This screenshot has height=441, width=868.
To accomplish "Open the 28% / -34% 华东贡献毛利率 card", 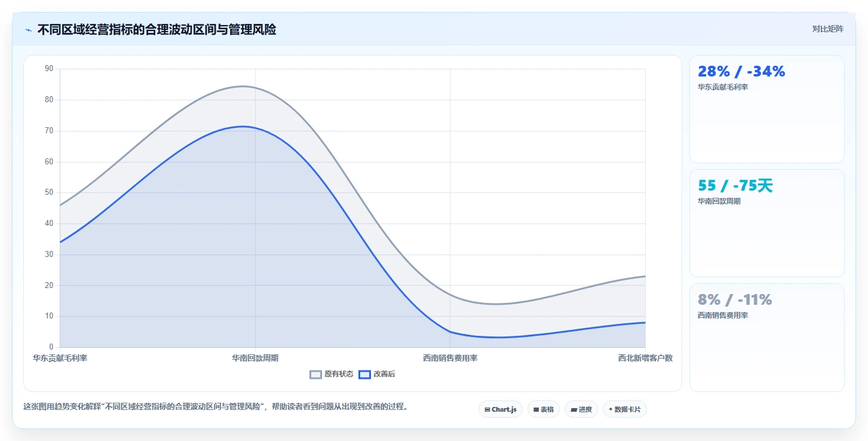I will (767, 109).
